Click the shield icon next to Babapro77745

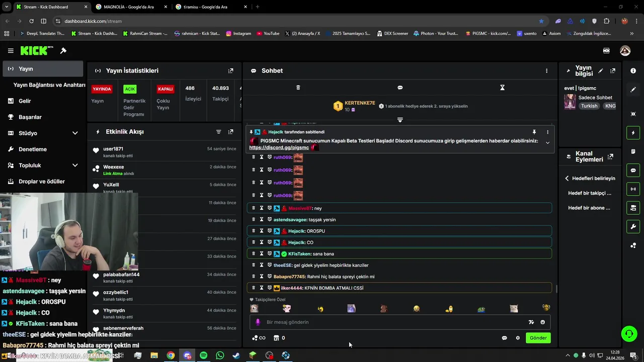[269, 277]
